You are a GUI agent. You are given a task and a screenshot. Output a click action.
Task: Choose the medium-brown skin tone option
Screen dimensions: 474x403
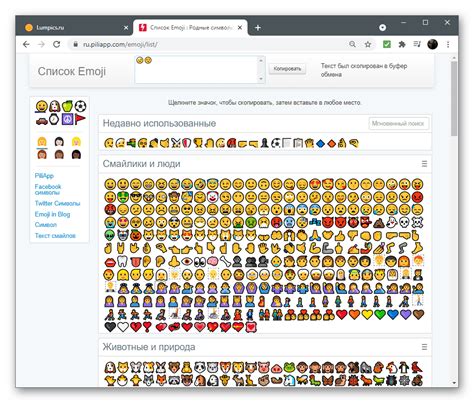59,154
